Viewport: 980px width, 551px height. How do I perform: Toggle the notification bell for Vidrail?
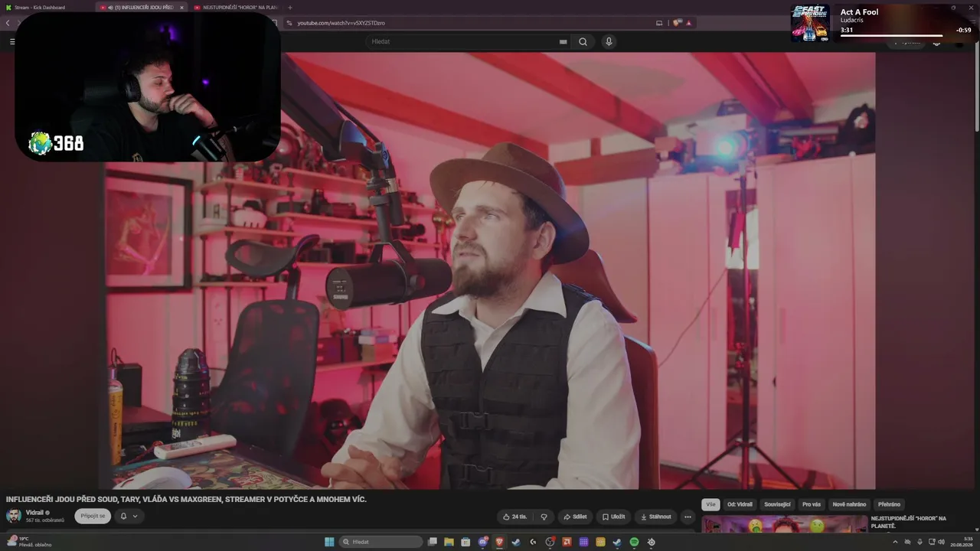[123, 517]
